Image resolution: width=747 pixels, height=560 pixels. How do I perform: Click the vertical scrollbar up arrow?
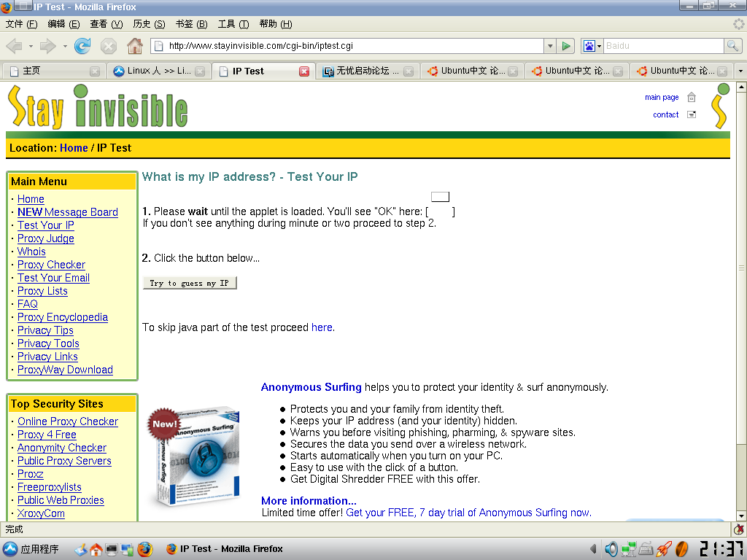tap(741, 87)
